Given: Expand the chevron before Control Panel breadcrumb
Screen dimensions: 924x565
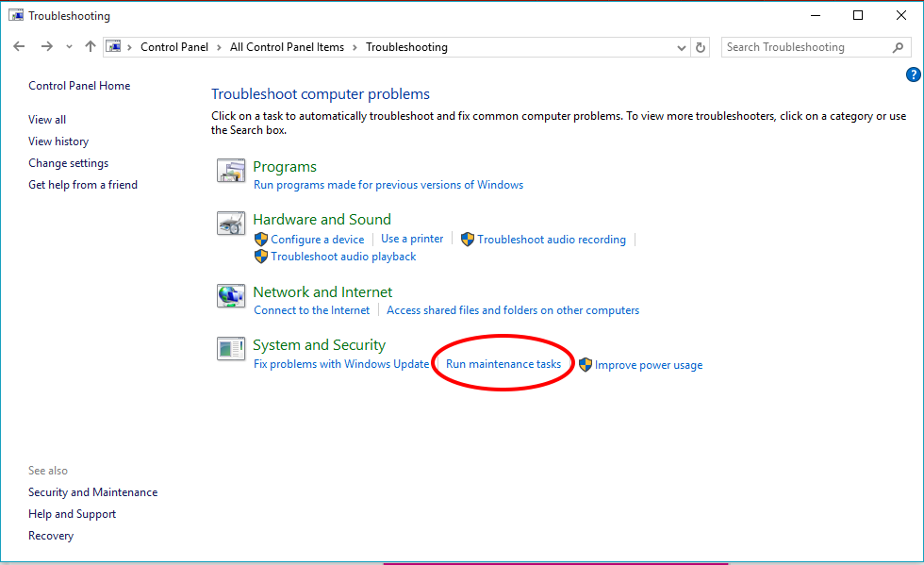Looking at the screenshot, I should point(129,47).
